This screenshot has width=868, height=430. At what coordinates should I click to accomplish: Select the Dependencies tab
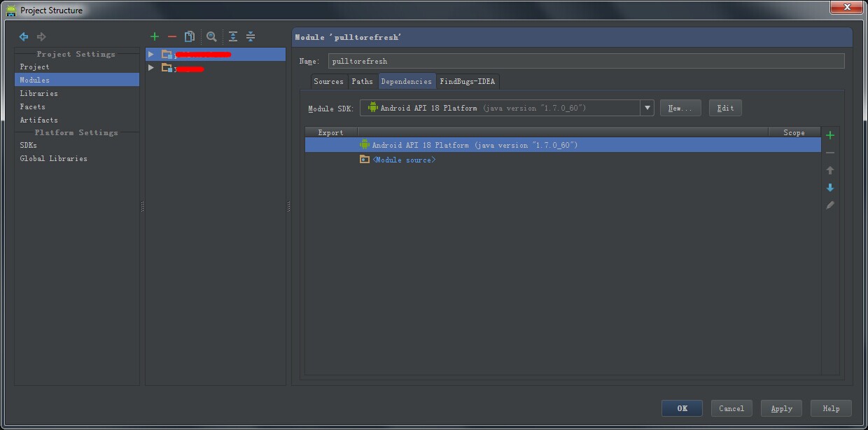click(x=406, y=81)
